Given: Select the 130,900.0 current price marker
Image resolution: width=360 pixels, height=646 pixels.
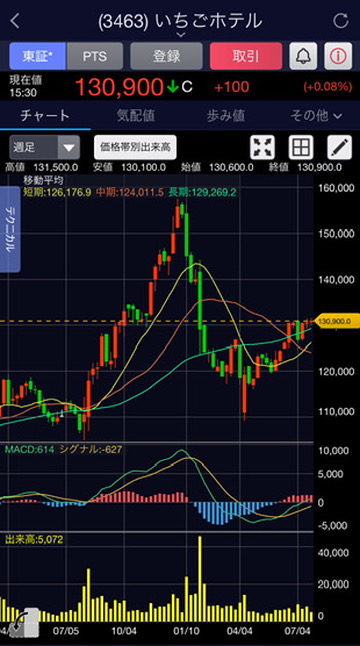Looking at the screenshot, I should [x=337, y=321].
